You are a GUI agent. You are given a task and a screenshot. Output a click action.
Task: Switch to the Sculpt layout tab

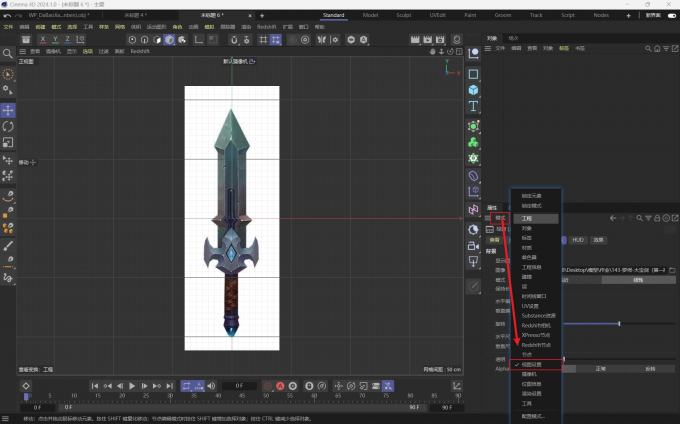point(403,15)
